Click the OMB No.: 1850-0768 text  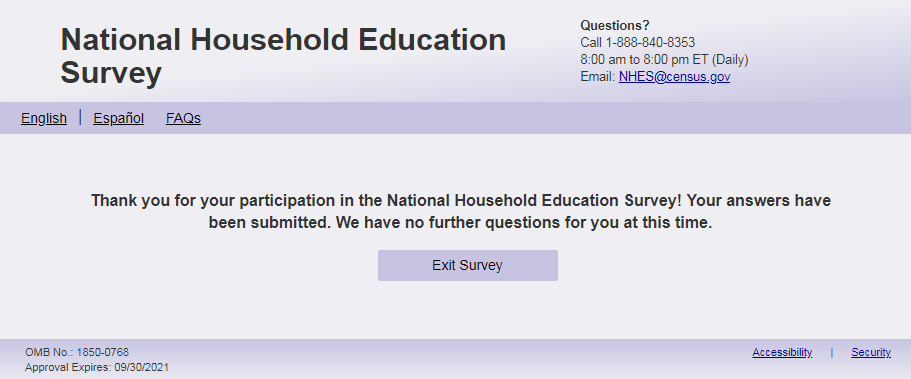[77, 352]
